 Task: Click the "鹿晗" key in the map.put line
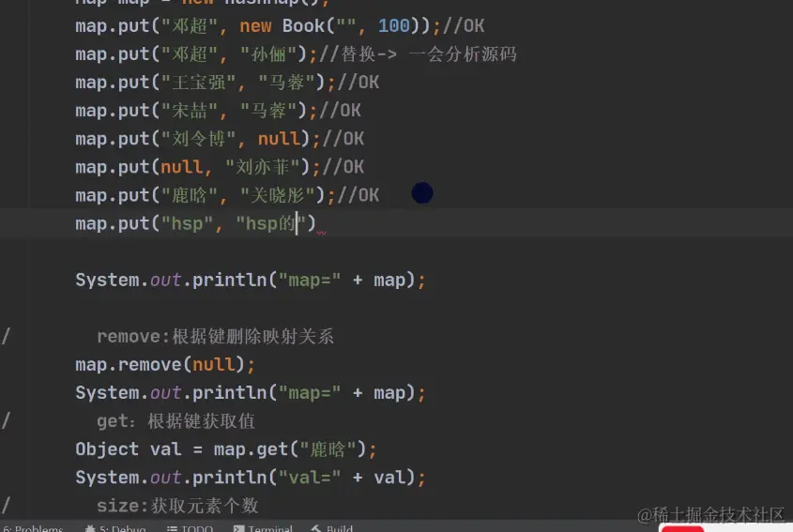coord(190,196)
